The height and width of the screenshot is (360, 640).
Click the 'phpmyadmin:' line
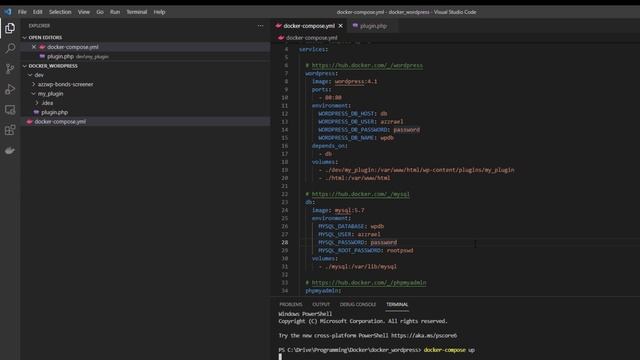coord(323,291)
